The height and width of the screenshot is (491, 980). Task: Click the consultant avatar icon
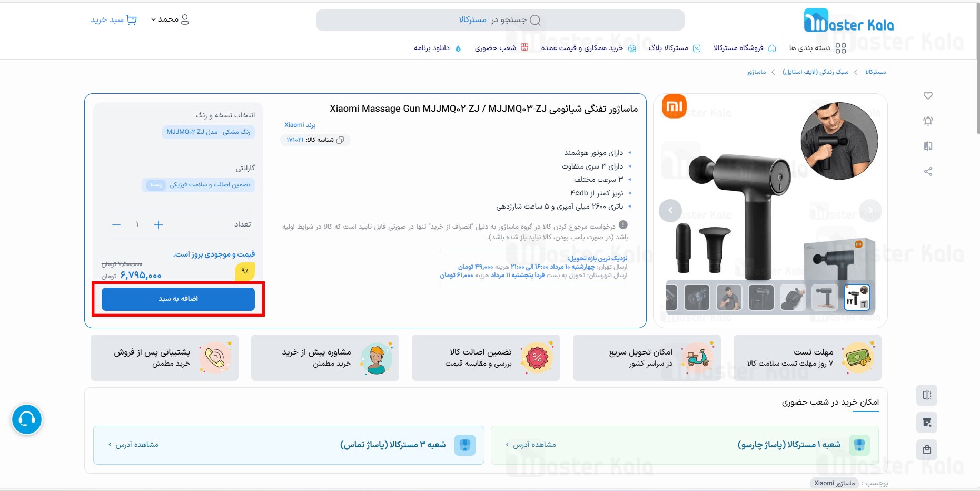tap(377, 358)
